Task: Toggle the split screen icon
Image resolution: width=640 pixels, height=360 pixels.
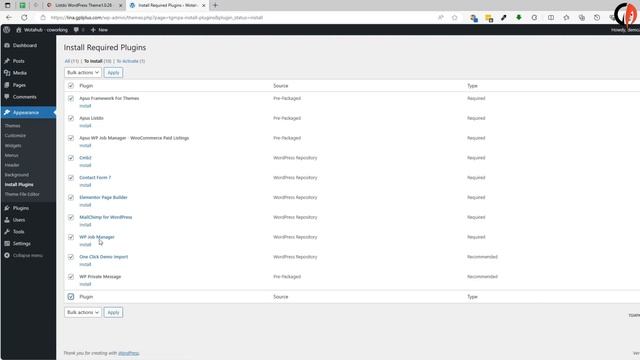Action: click(x=551, y=18)
